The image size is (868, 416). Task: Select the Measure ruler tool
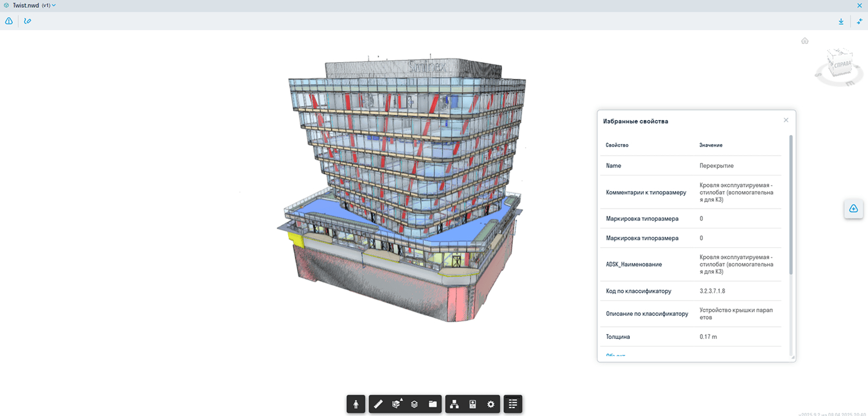378,404
